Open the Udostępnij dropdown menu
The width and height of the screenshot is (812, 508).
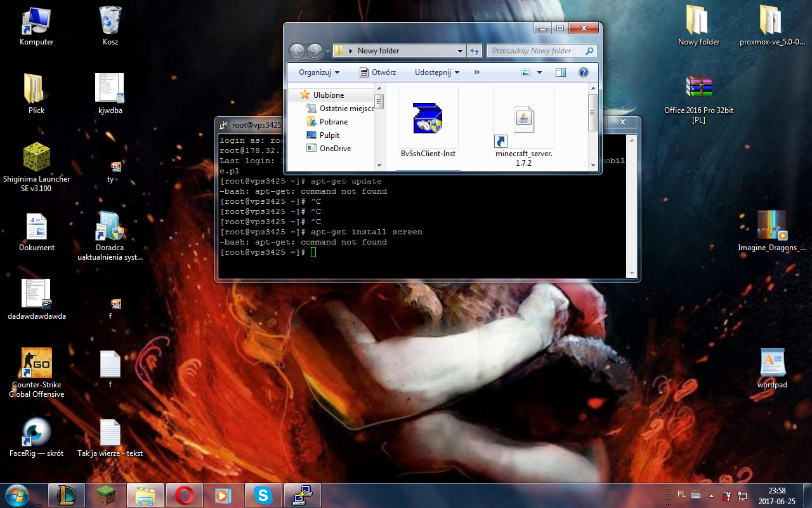tap(436, 72)
